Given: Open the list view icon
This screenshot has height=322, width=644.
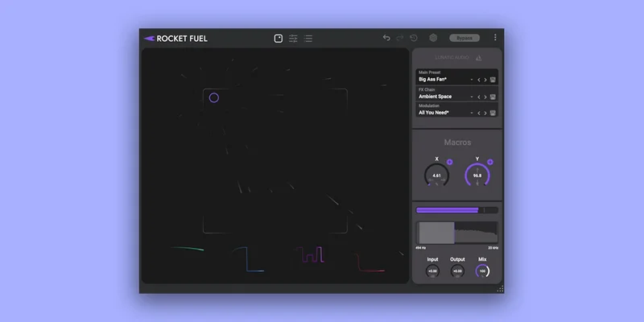Looking at the screenshot, I should click(x=308, y=38).
